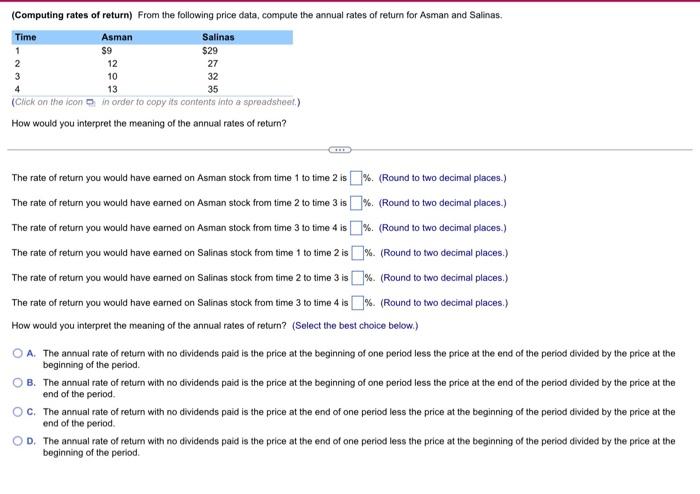This screenshot has width=700, height=494.
Task: Click Asman price $9 cell
Action: pos(107,51)
